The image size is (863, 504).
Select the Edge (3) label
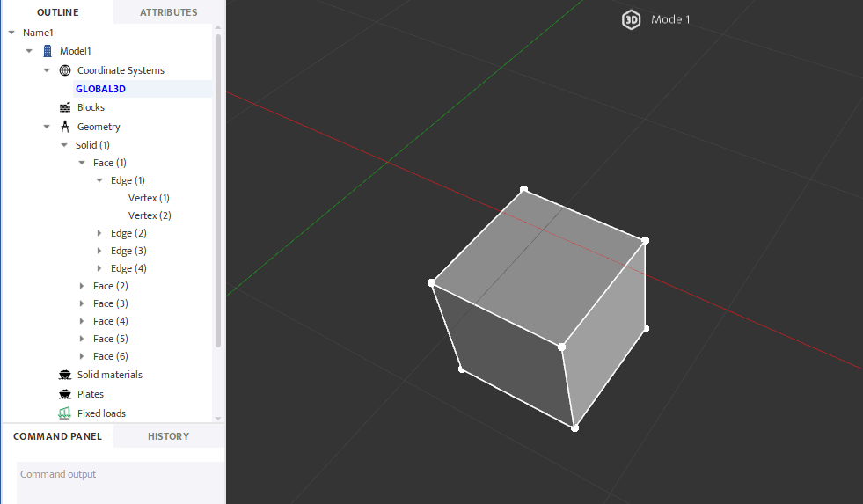tap(128, 251)
